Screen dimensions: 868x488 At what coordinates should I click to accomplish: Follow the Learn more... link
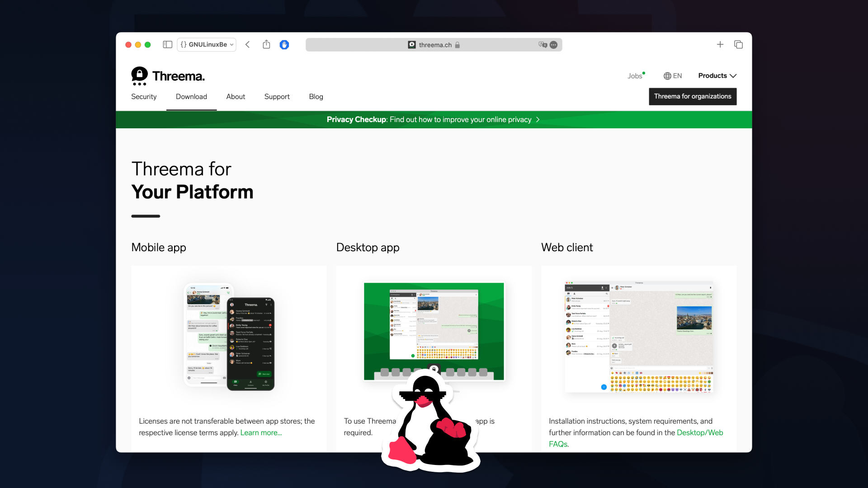[261, 433]
